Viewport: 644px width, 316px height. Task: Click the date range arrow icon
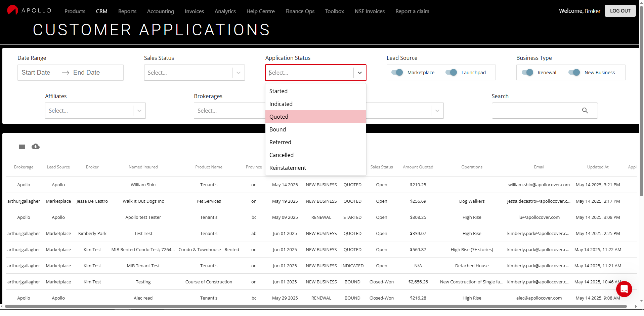point(66,73)
